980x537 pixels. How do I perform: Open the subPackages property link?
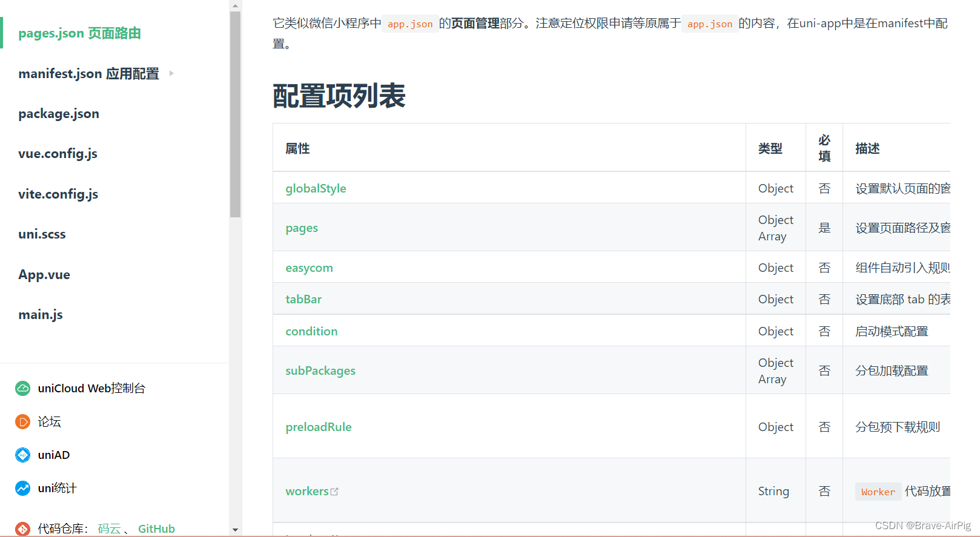point(320,371)
